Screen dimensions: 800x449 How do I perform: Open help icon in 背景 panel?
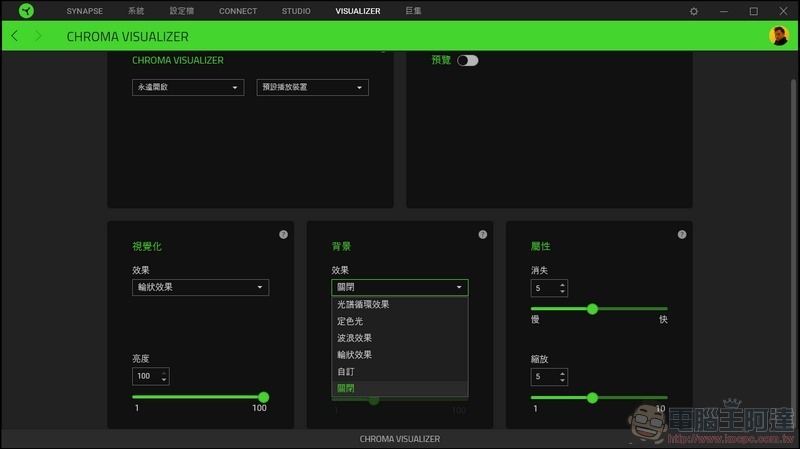[482, 234]
